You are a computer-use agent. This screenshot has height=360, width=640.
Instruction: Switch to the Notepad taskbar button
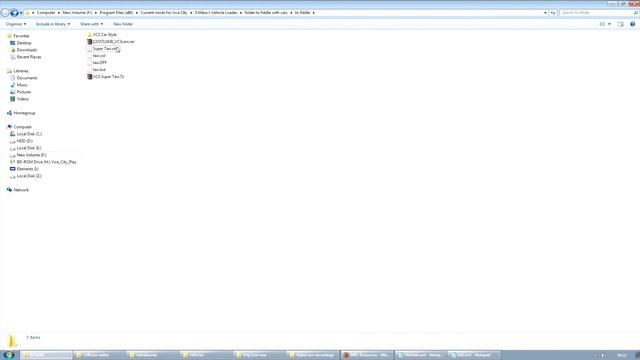473,355
